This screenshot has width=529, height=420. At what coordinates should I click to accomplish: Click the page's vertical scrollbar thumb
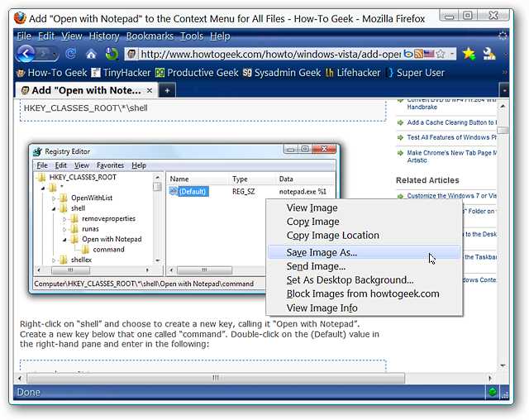[x=503, y=130]
